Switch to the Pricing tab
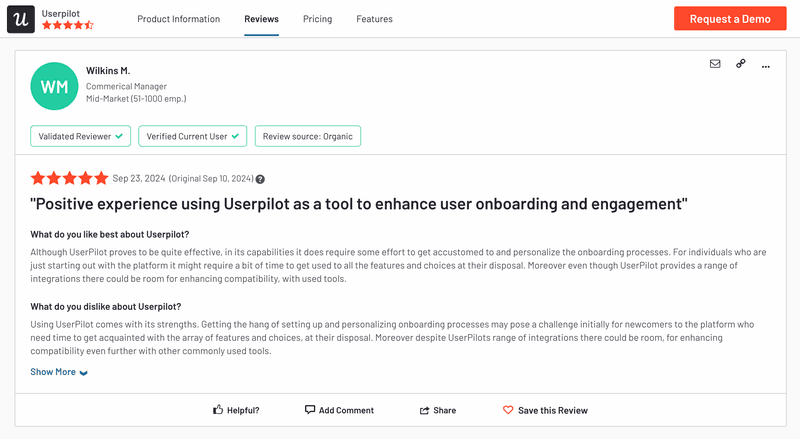Image resolution: width=800 pixels, height=439 pixels. pos(317,19)
